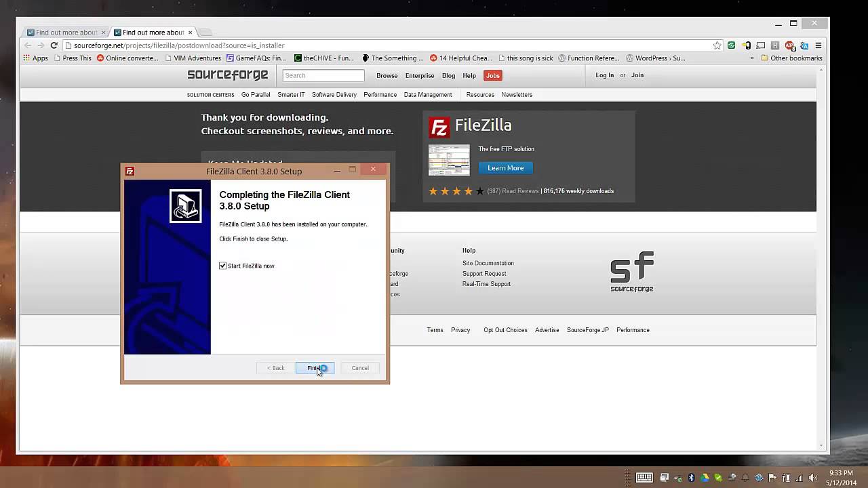Screen dimensions: 868x488
Task: Click the green sync extension icon
Action: [x=731, y=45]
